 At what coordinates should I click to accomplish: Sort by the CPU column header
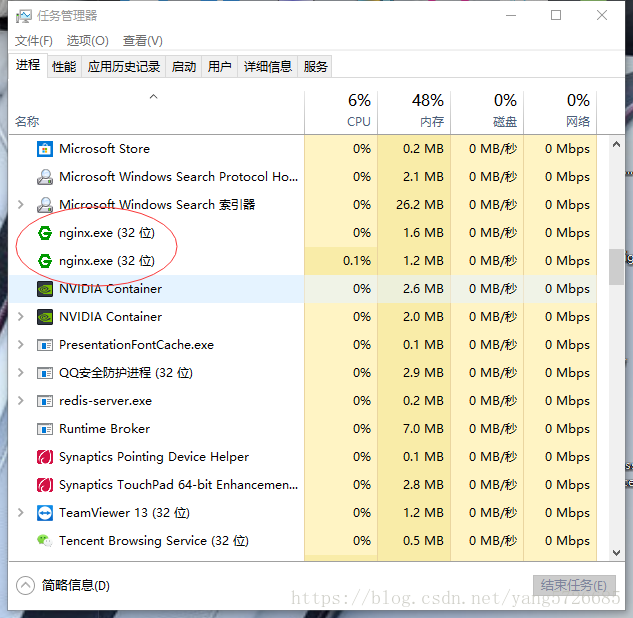coord(341,111)
